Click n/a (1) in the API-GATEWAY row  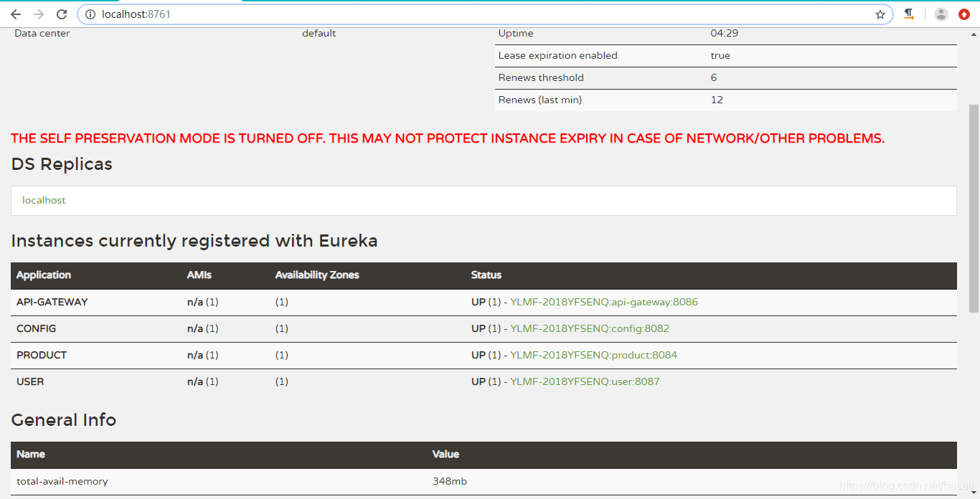pyautogui.click(x=203, y=302)
